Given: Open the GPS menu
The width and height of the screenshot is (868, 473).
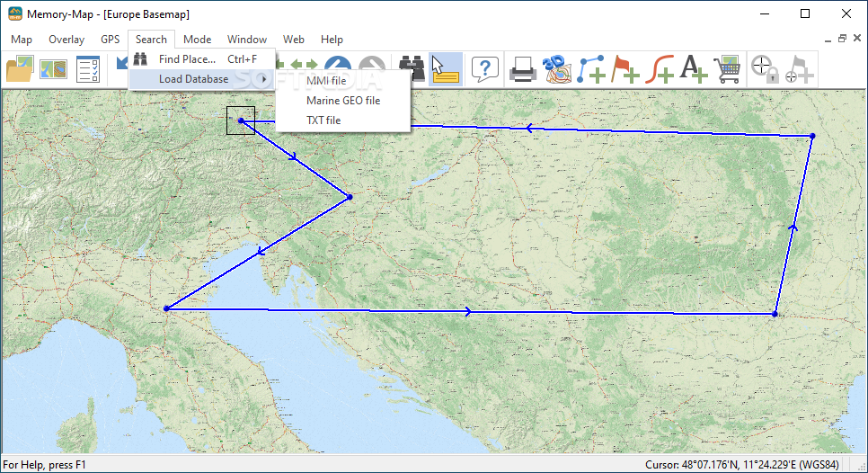Looking at the screenshot, I should [111, 40].
